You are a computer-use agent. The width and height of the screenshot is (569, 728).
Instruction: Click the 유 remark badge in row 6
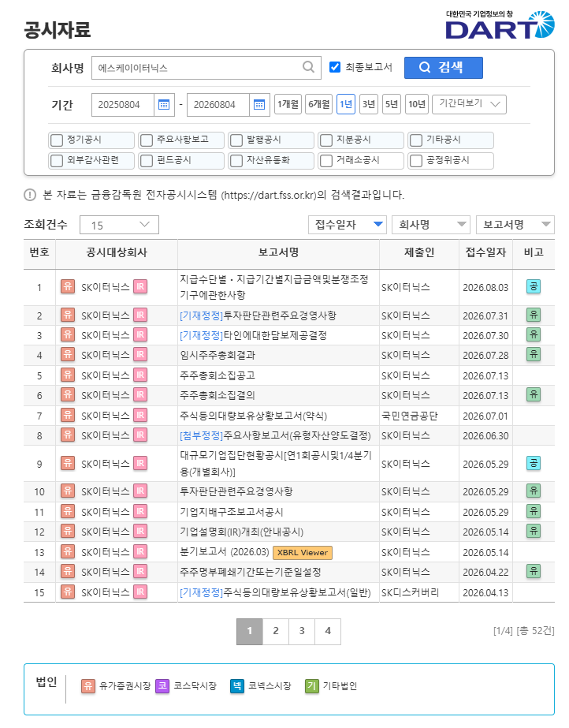(x=534, y=394)
